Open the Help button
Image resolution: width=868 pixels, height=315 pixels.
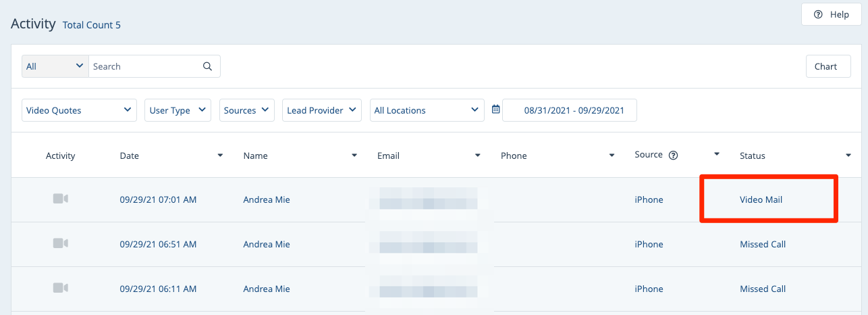click(831, 14)
